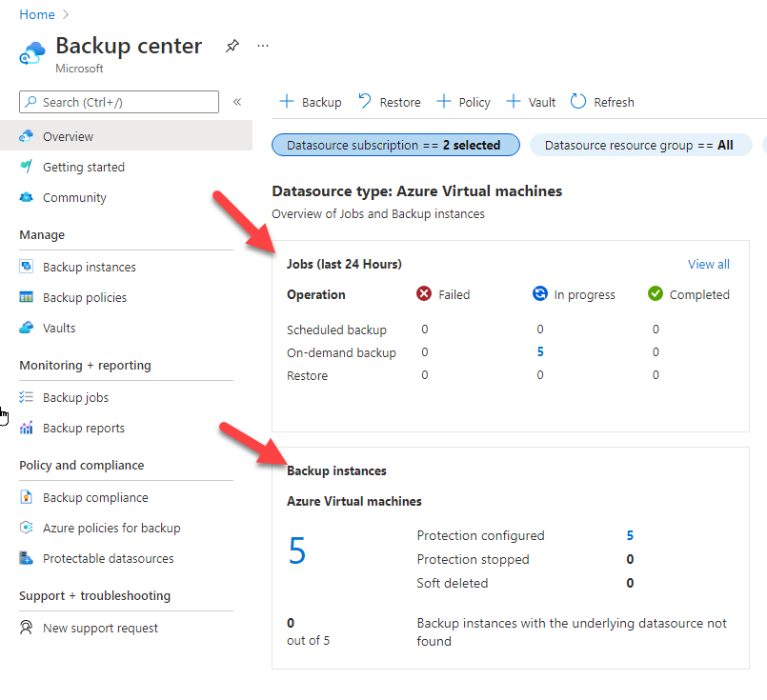
Task: Refresh the Backup center overview
Action: (x=602, y=102)
